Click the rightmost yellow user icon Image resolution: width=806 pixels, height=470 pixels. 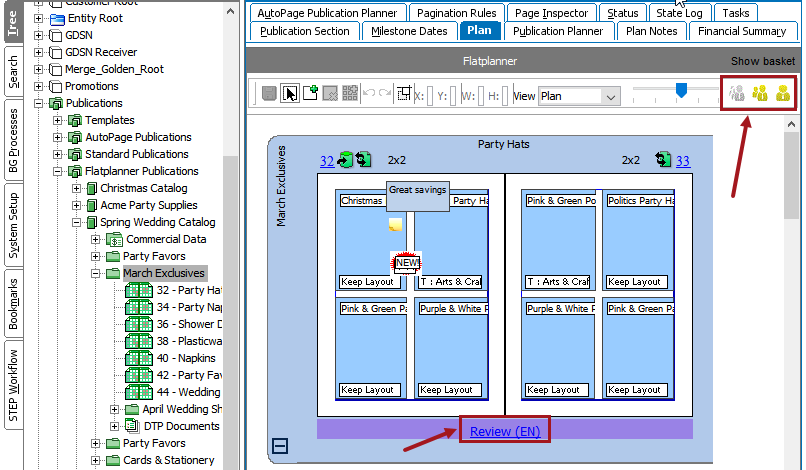click(x=782, y=94)
